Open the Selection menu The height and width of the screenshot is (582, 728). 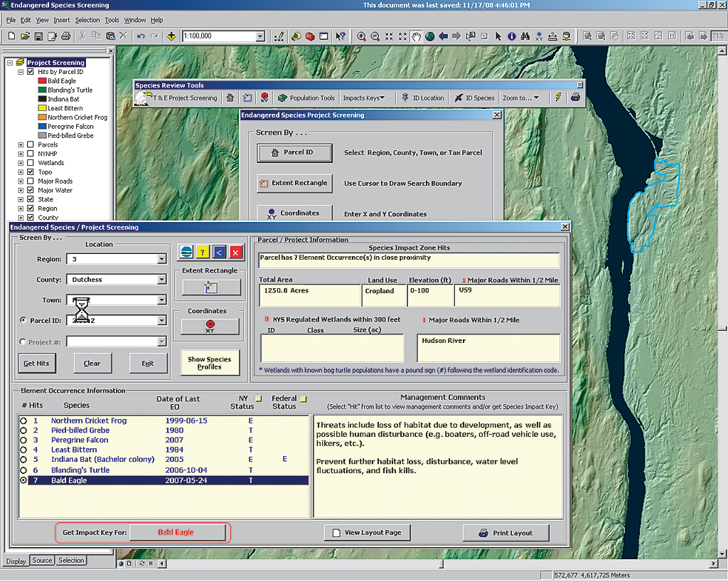87,20
